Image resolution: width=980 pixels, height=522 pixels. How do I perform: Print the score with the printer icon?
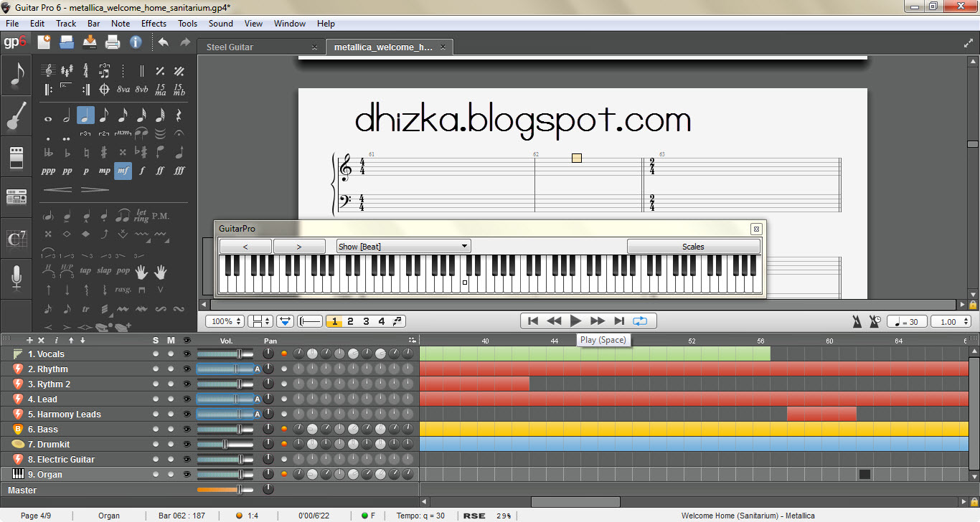113,42
